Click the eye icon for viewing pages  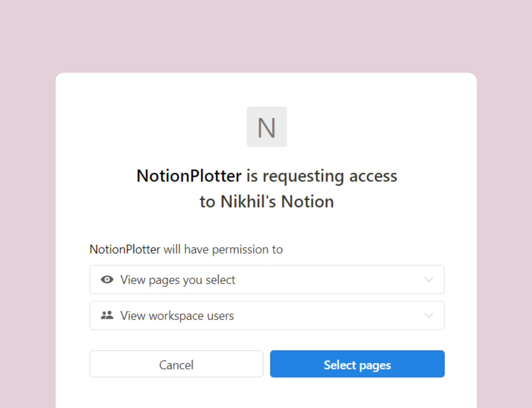[107, 280]
